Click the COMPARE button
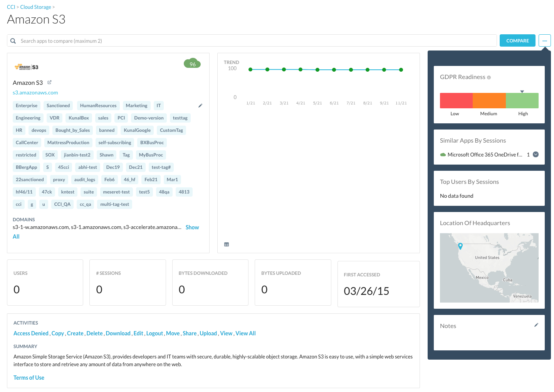The height and width of the screenshot is (392, 554). tap(517, 40)
